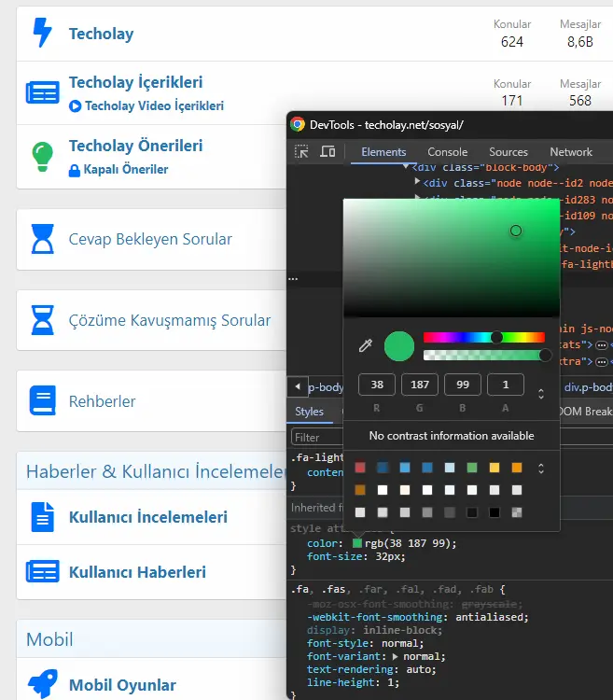Open the Elements tab in DevTools
613x700 pixels.
[x=383, y=152]
